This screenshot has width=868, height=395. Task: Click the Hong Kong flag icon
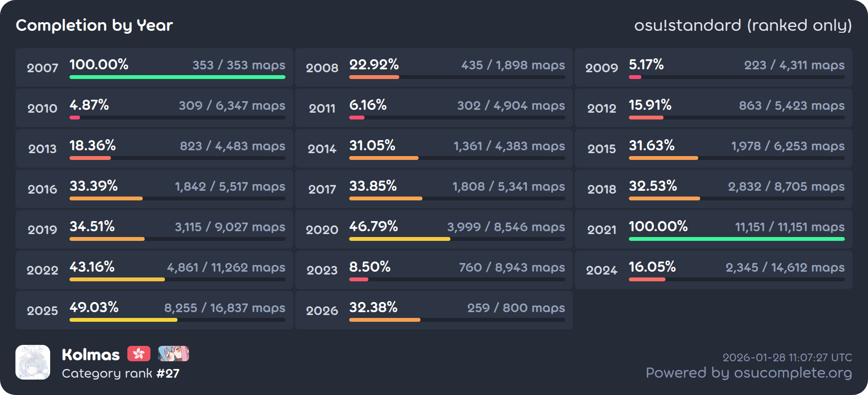[139, 354]
